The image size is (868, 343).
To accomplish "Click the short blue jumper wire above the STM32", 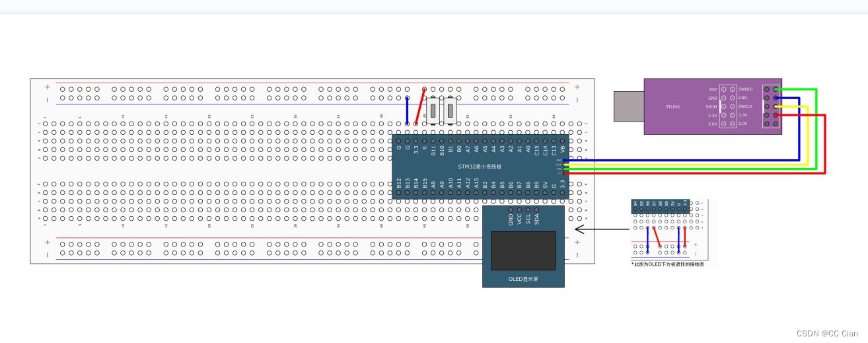I will (x=407, y=110).
